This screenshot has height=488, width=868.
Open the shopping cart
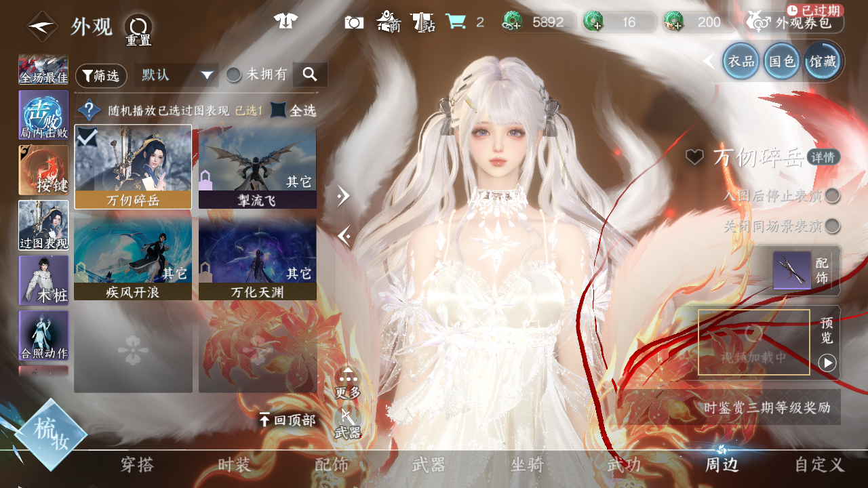[x=455, y=22]
